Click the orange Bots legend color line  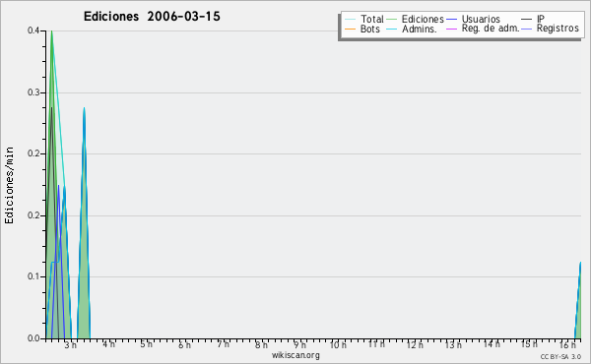pos(350,29)
